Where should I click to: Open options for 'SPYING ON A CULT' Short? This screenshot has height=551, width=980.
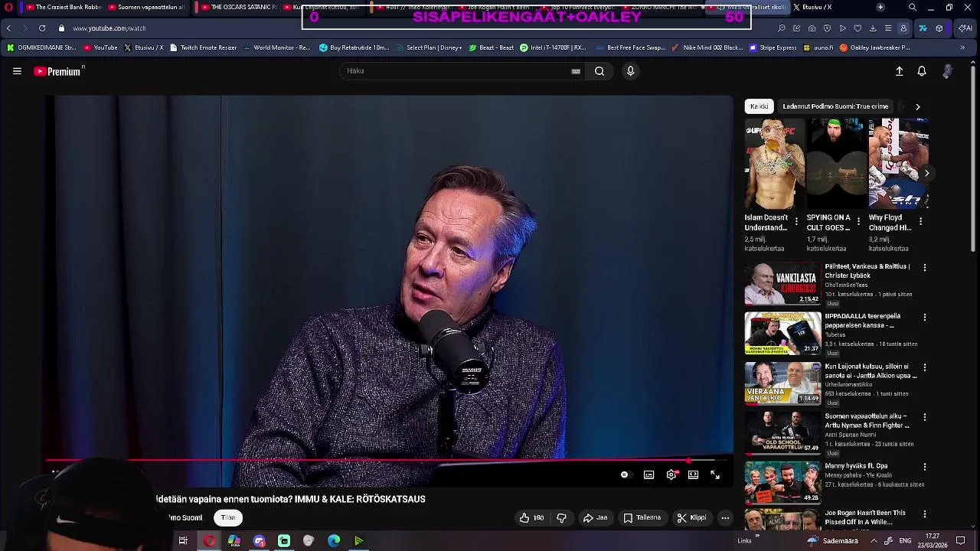click(x=858, y=222)
